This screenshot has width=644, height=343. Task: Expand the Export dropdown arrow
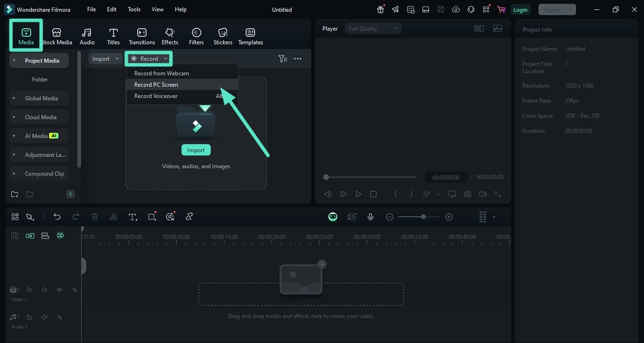click(569, 9)
